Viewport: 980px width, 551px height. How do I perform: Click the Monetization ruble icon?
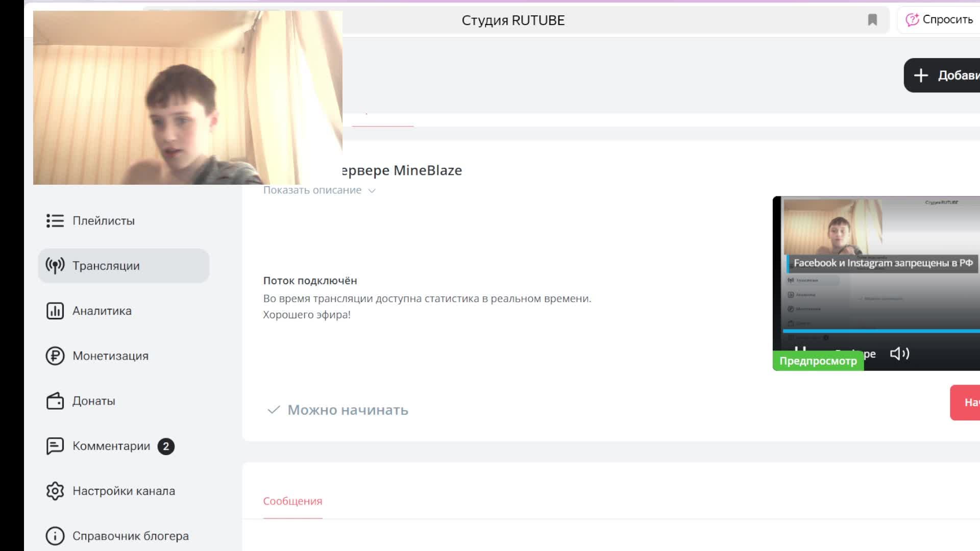pos(55,356)
